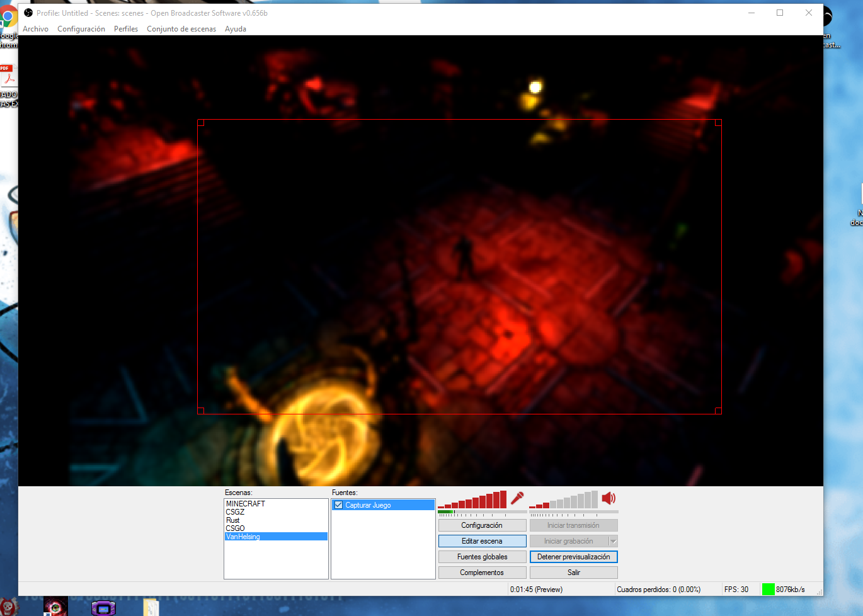The width and height of the screenshot is (863, 616).
Task: Click the OBS logo in the title bar
Action: [28, 13]
